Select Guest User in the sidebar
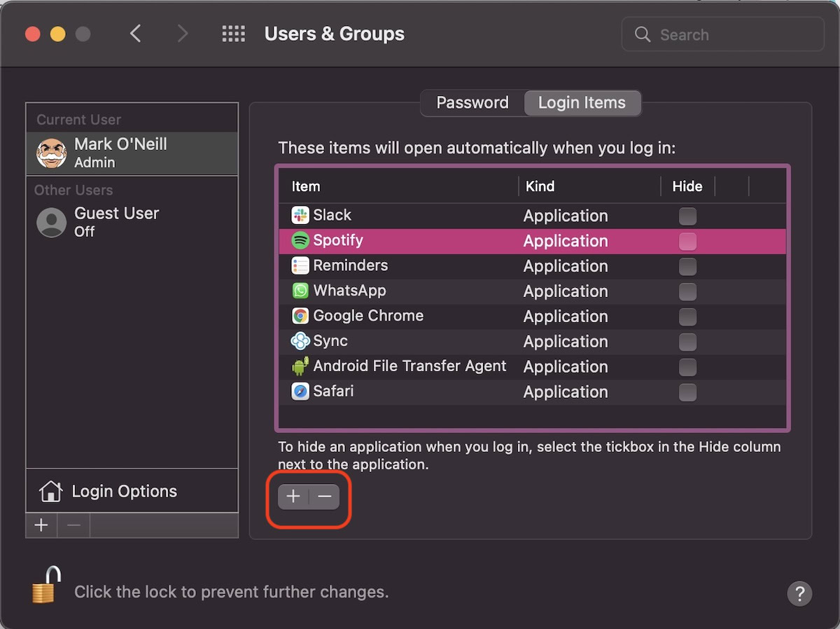The width and height of the screenshot is (840, 629). point(116,221)
